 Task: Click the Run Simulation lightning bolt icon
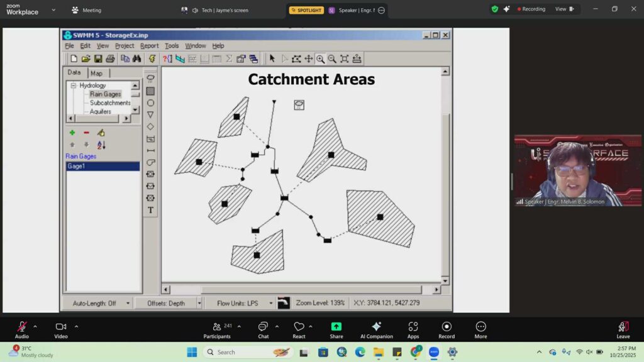[x=152, y=58]
